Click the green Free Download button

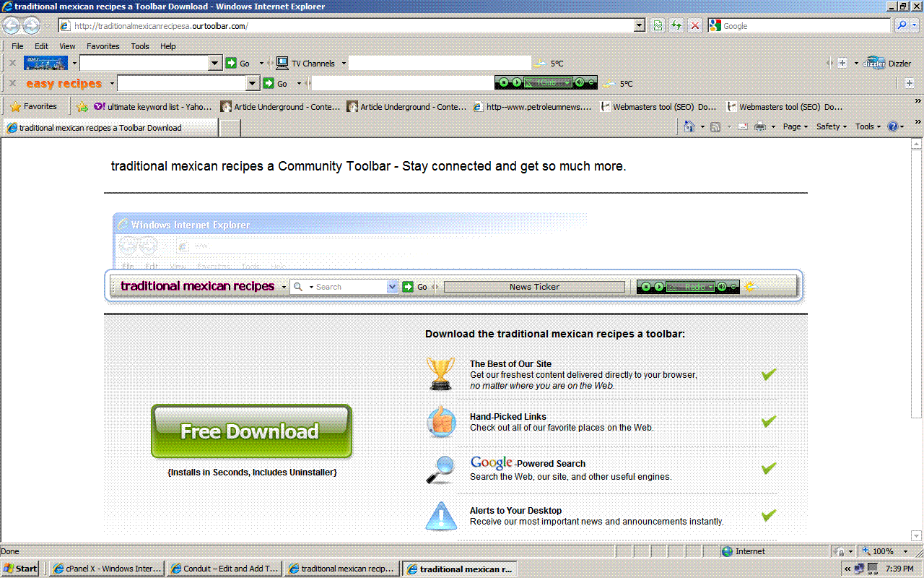tap(251, 431)
